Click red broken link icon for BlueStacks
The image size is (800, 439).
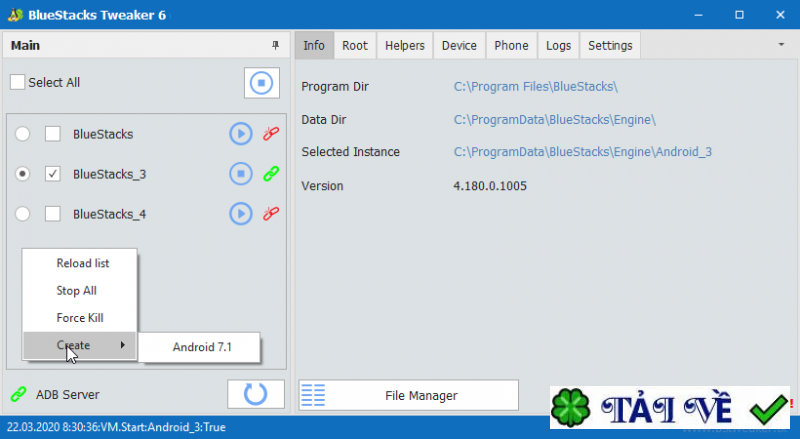click(x=271, y=134)
